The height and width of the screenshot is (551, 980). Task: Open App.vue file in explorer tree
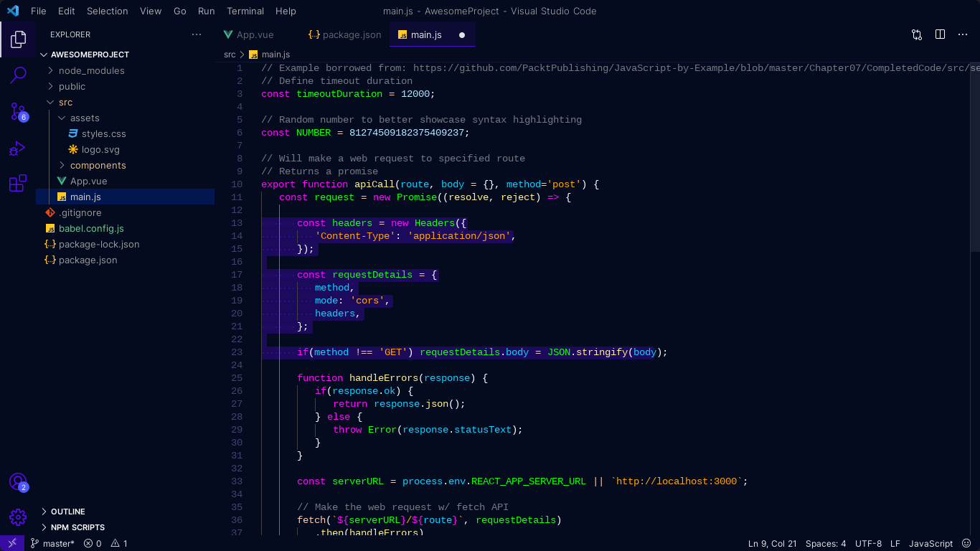pos(125,181)
